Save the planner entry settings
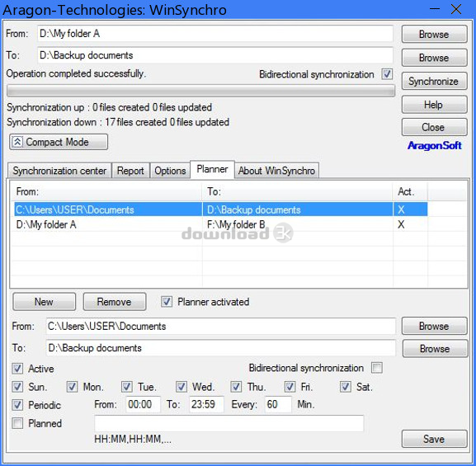Viewport: 476px width, 466px height. click(434, 439)
